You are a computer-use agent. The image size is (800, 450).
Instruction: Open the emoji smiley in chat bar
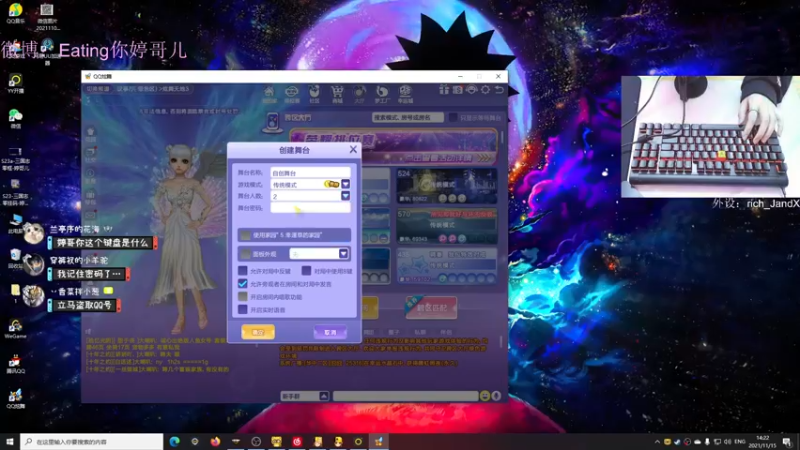(x=485, y=396)
